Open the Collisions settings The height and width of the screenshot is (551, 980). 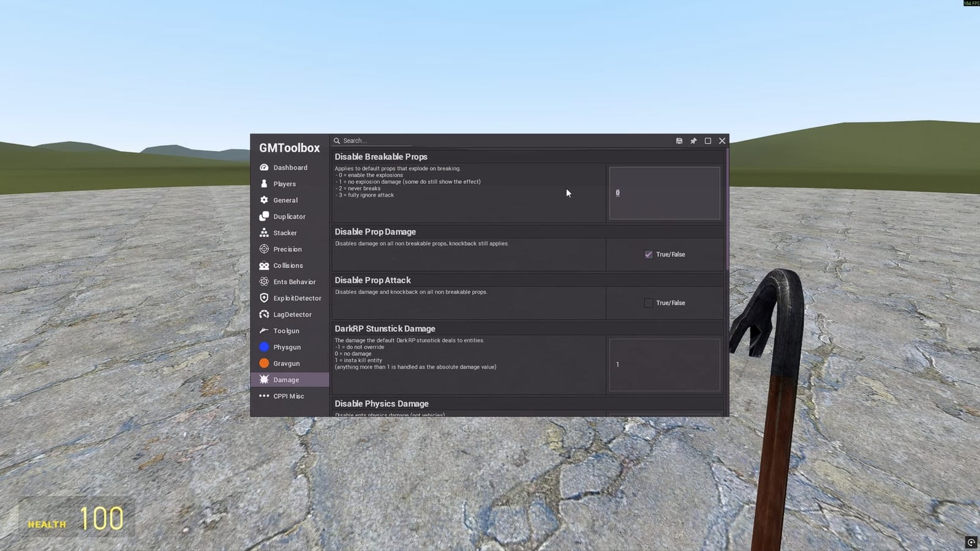coord(290,266)
